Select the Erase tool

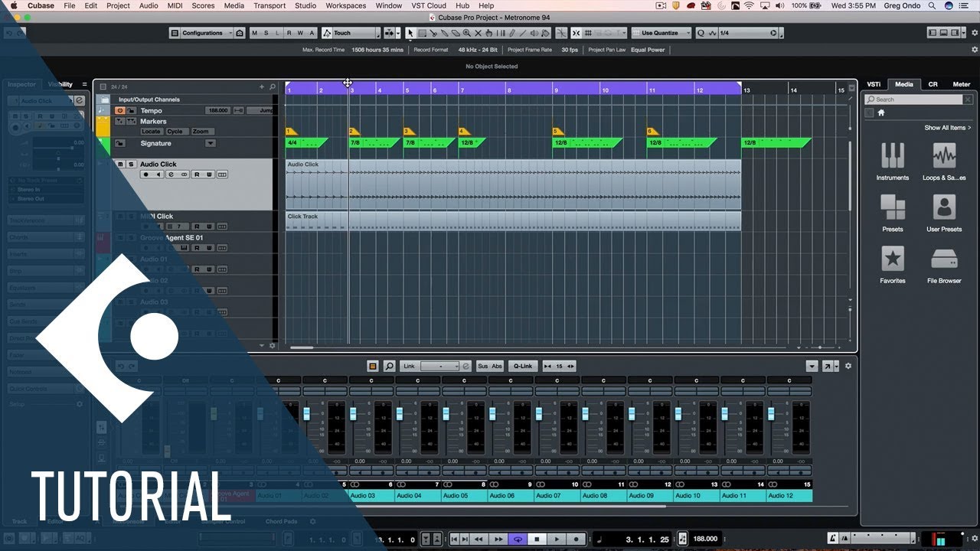456,33
